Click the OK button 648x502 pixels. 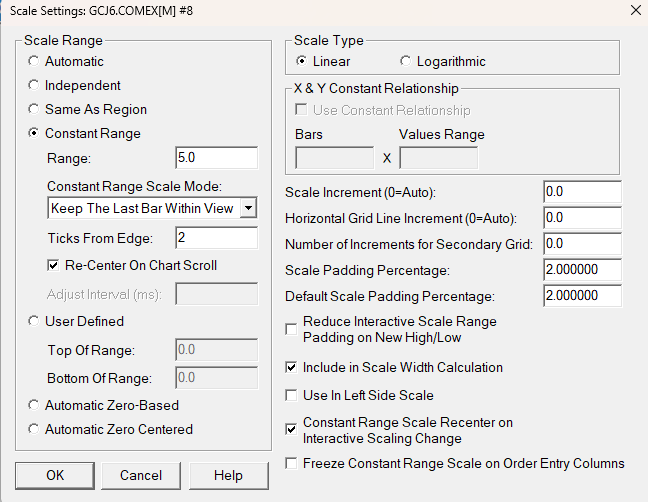[55, 475]
